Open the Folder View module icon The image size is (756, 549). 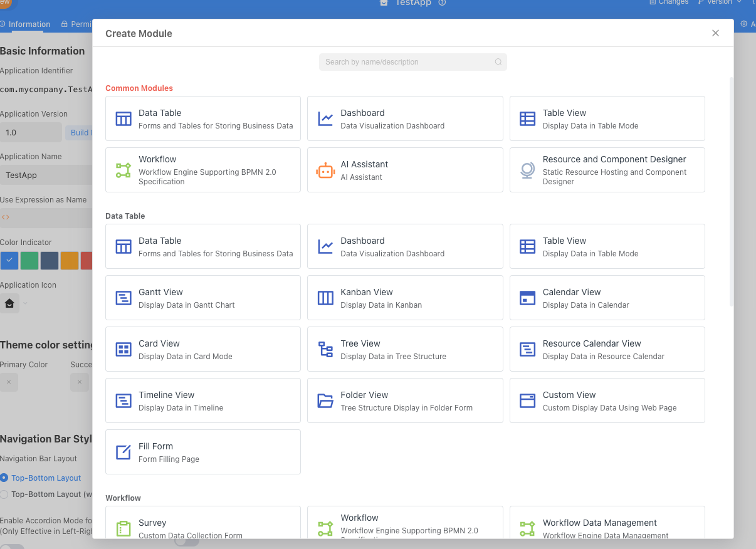325,401
